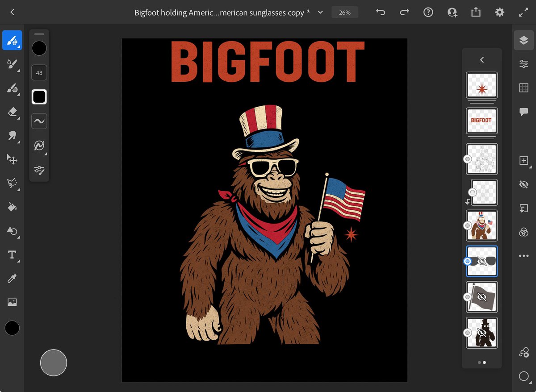Click the clipping mask arrow icon

click(x=524, y=208)
